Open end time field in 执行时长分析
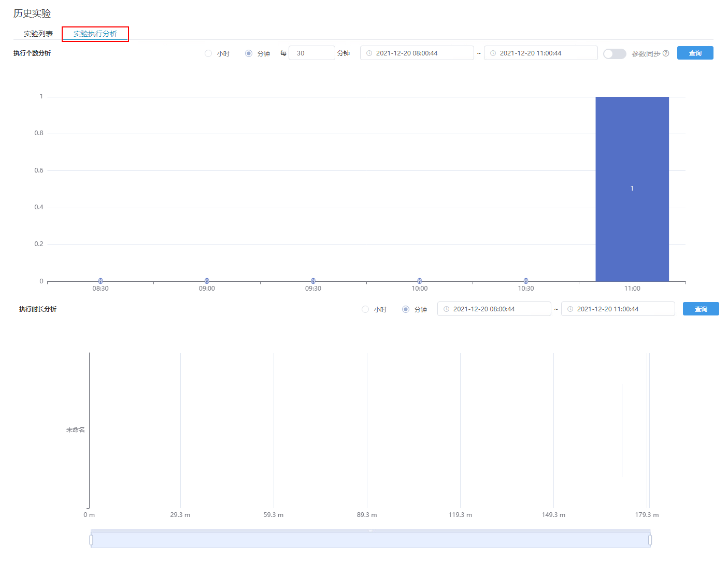 pyautogui.click(x=618, y=309)
